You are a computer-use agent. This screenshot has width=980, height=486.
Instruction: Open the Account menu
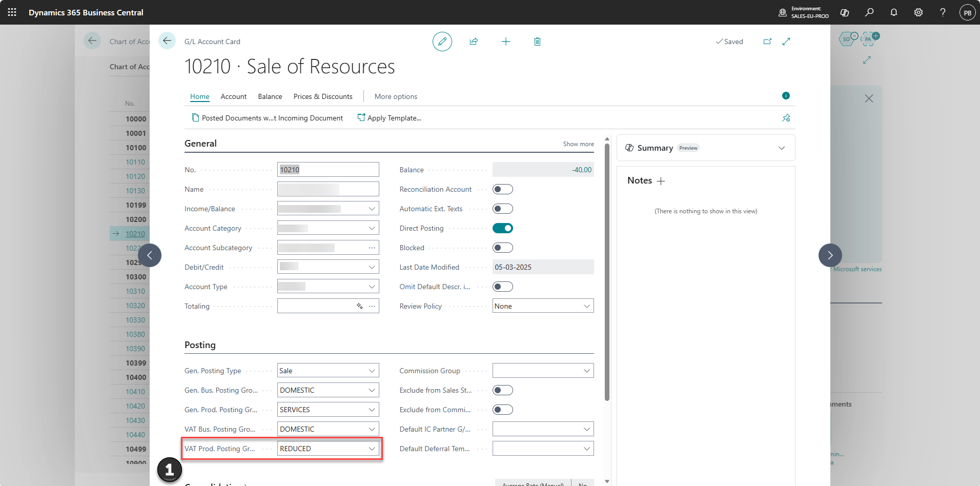pos(234,96)
